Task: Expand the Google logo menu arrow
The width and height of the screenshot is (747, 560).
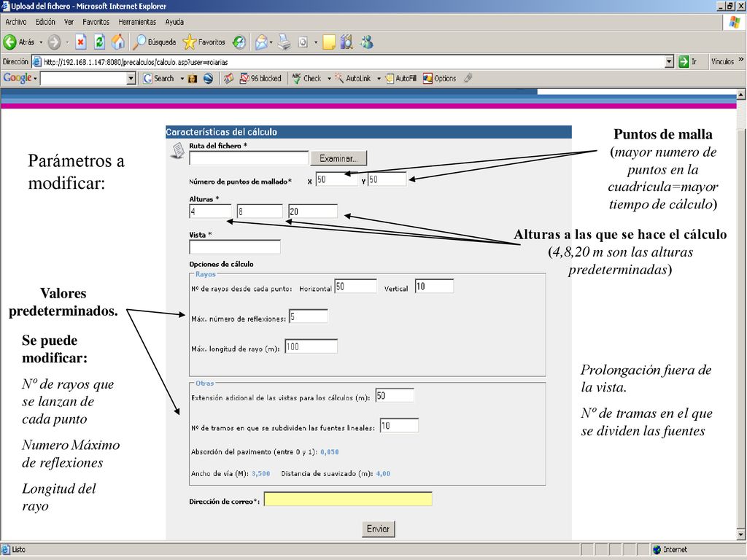Action: pos(35,79)
